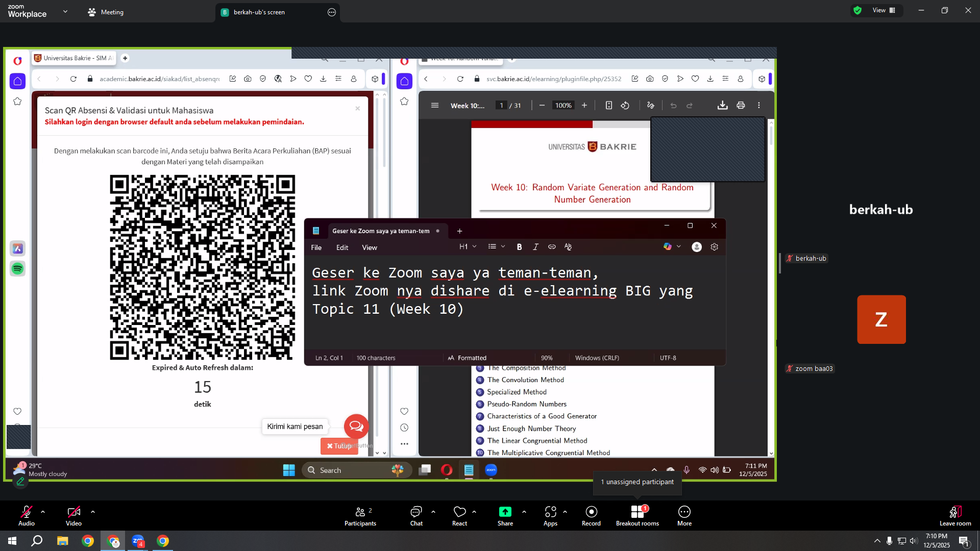This screenshot has width=980, height=551.
Task: Open Notepad account profile
Action: point(697,247)
